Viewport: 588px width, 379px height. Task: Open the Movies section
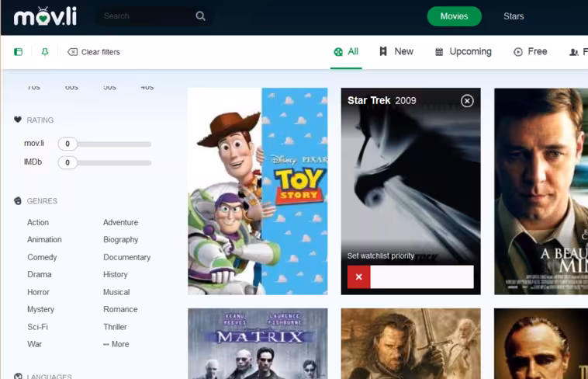(x=454, y=16)
